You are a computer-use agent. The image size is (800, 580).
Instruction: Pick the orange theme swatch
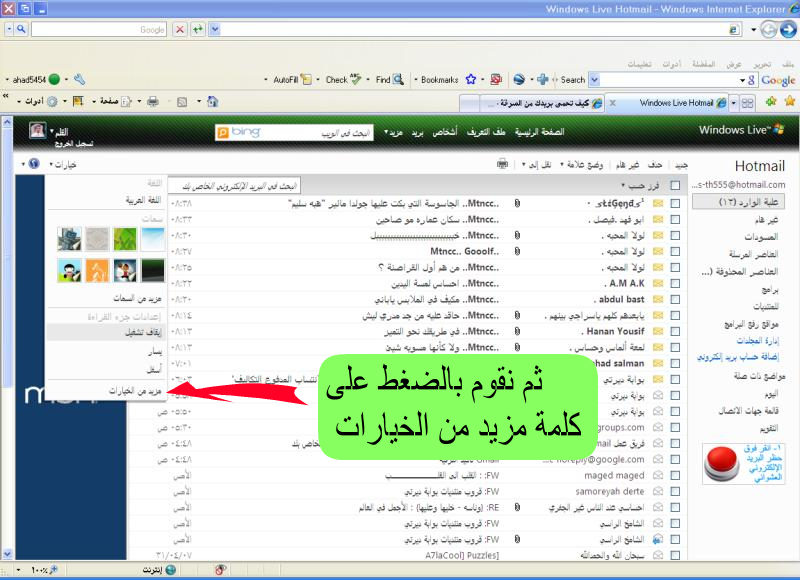coord(97,270)
